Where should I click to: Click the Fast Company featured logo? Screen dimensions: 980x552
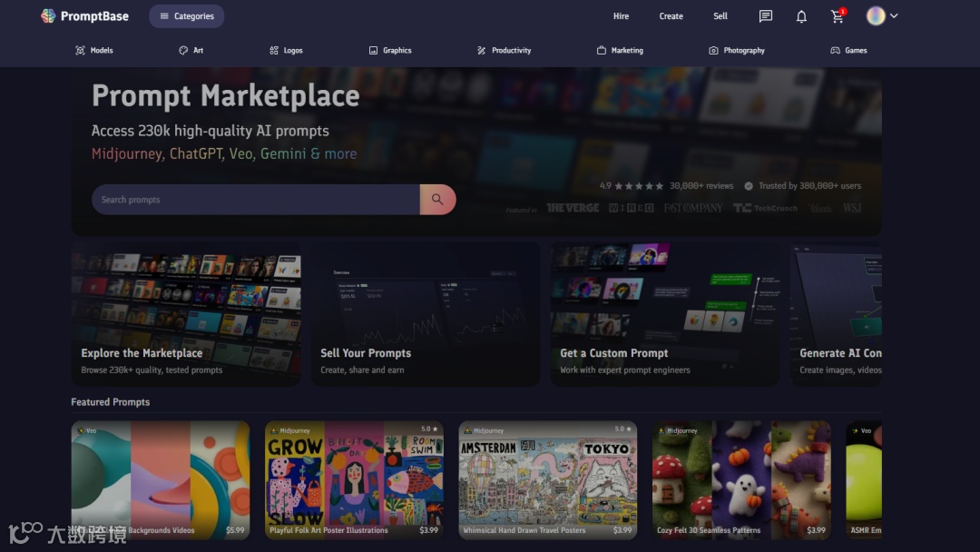693,208
